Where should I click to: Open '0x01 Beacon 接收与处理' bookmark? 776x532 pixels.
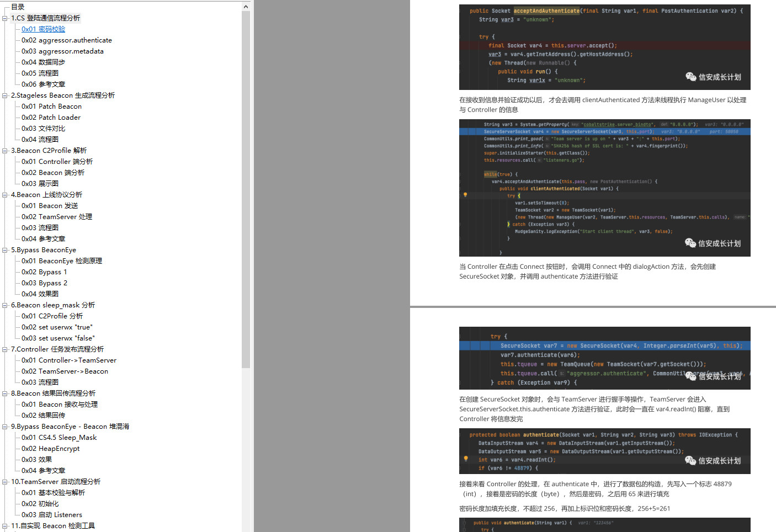[x=60, y=405]
